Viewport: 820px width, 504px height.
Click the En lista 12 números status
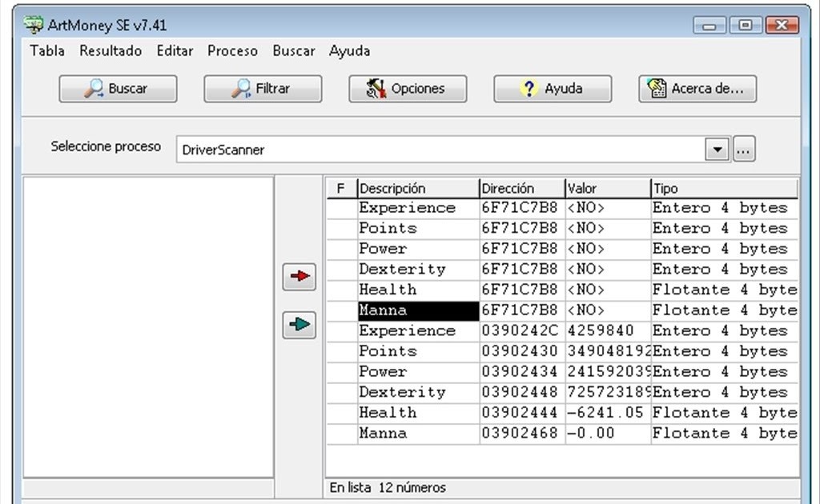click(388, 488)
